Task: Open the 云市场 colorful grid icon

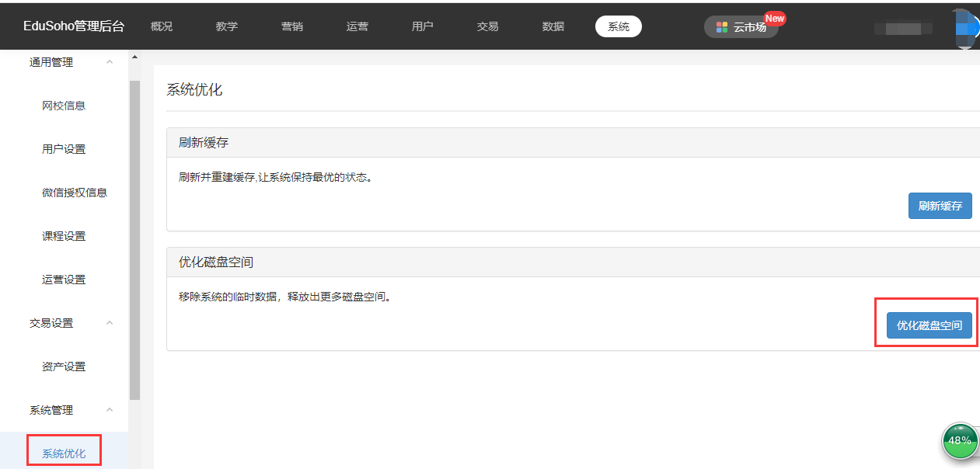Action: point(722,27)
